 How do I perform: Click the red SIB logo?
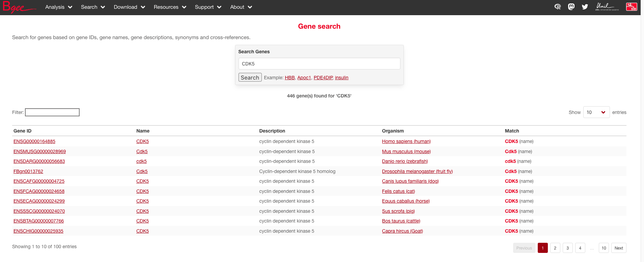[x=631, y=7]
